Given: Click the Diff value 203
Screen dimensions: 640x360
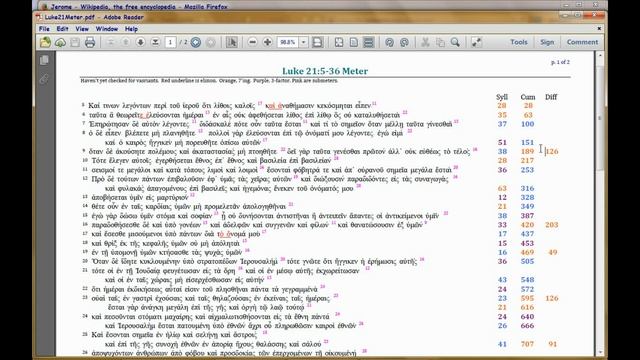Looking at the screenshot, I should click(551, 225).
